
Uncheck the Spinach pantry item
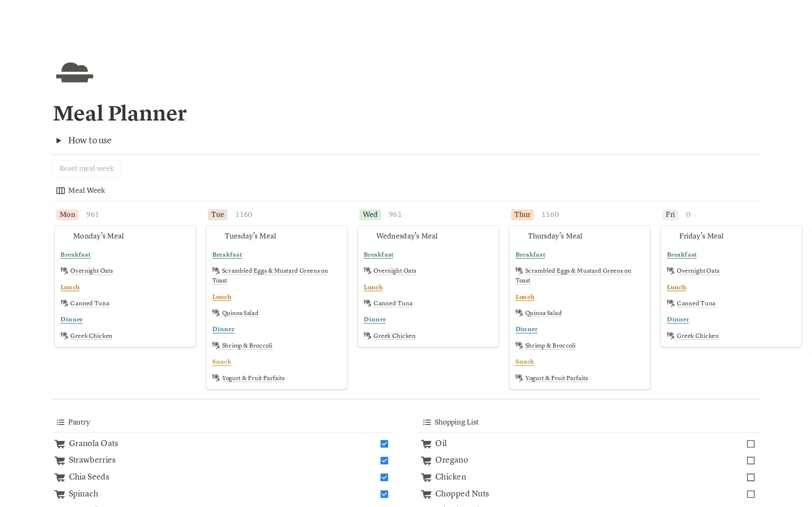coord(384,494)
